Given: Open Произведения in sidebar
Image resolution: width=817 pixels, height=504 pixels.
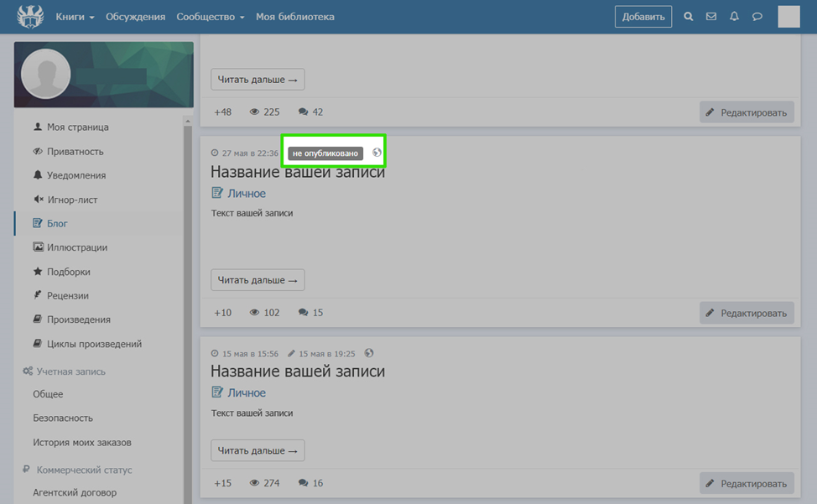Looking at the screenshot, I should click(79, 320).
